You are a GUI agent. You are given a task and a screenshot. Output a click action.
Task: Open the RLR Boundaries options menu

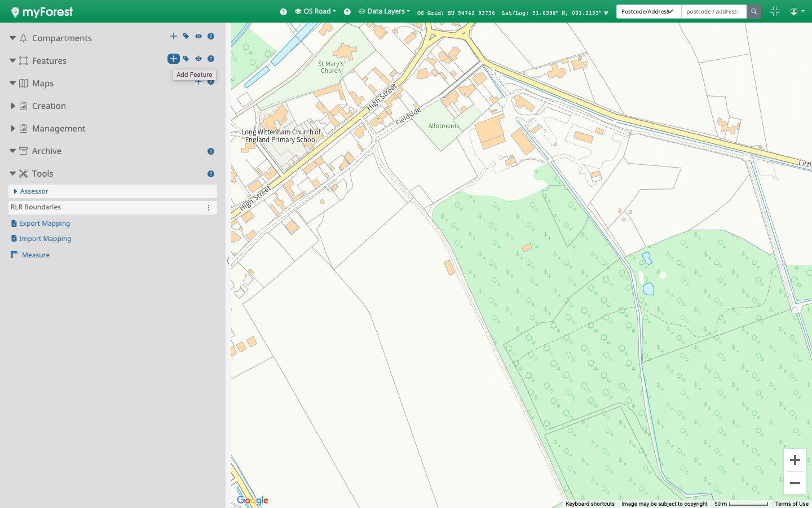point(209,208)
